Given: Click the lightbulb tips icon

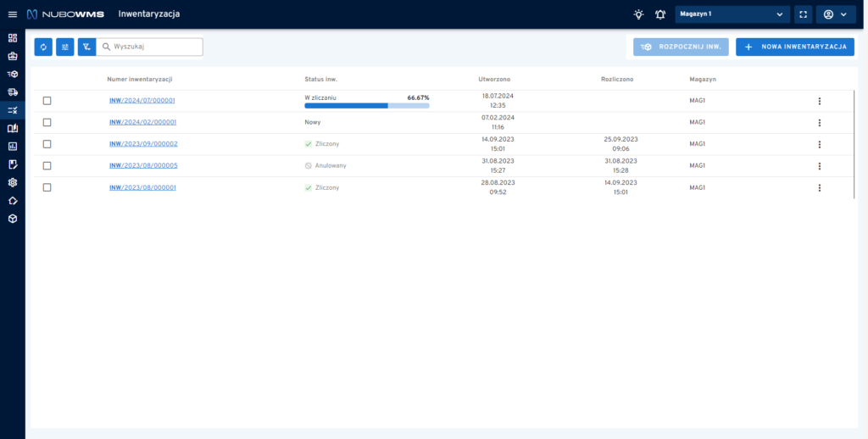Looking at the screenshot, I should click(638, 14).
